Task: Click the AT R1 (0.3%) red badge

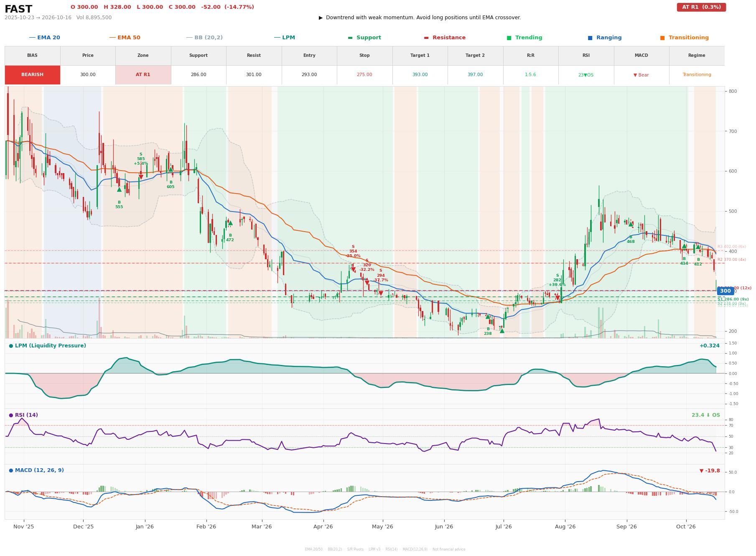Action: pyautogui.click(x=701, y=7)
